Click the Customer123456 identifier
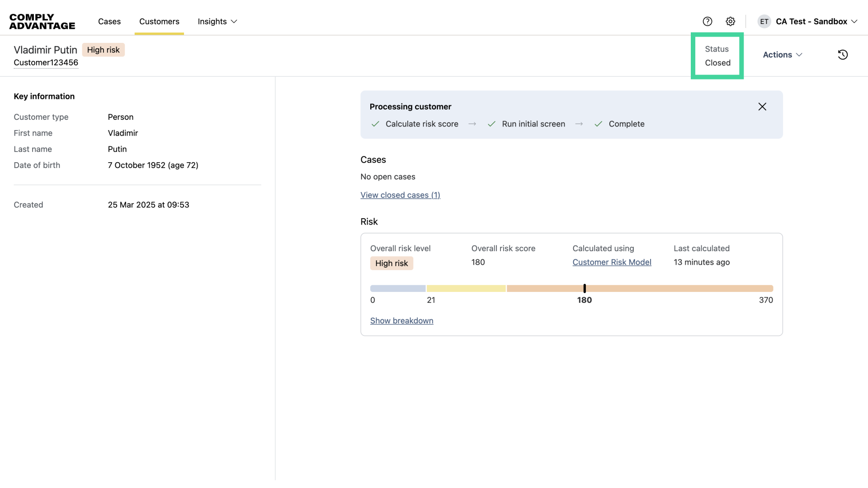 [x=46, y=62]
